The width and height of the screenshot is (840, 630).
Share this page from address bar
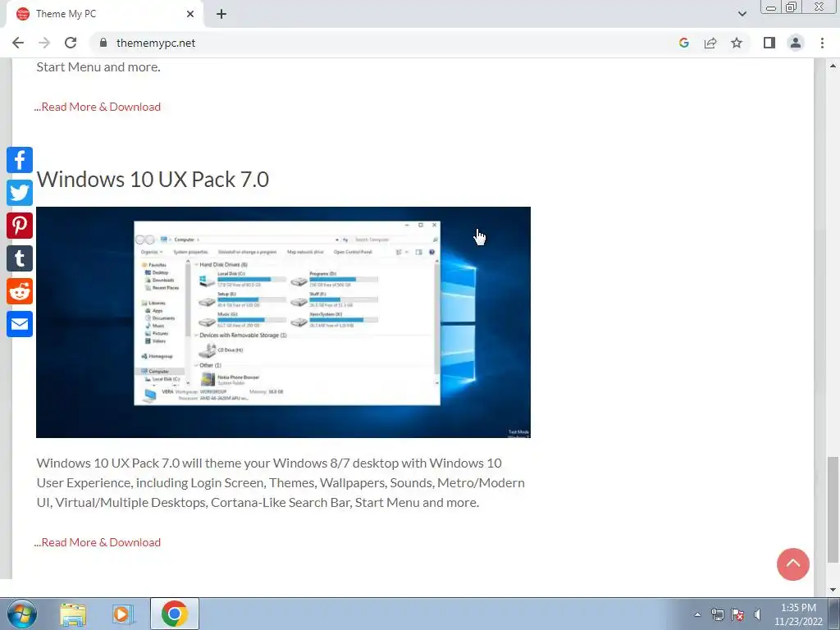[710, 43]
